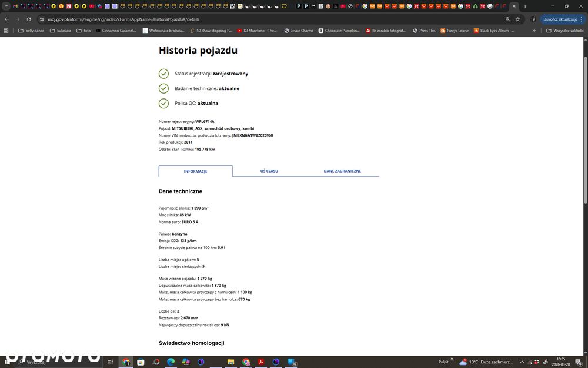The width and height of the screenshot is (588, 368).
Task: Open the Chocolate Pumpkin bookmark
Action: pos(339,31)
